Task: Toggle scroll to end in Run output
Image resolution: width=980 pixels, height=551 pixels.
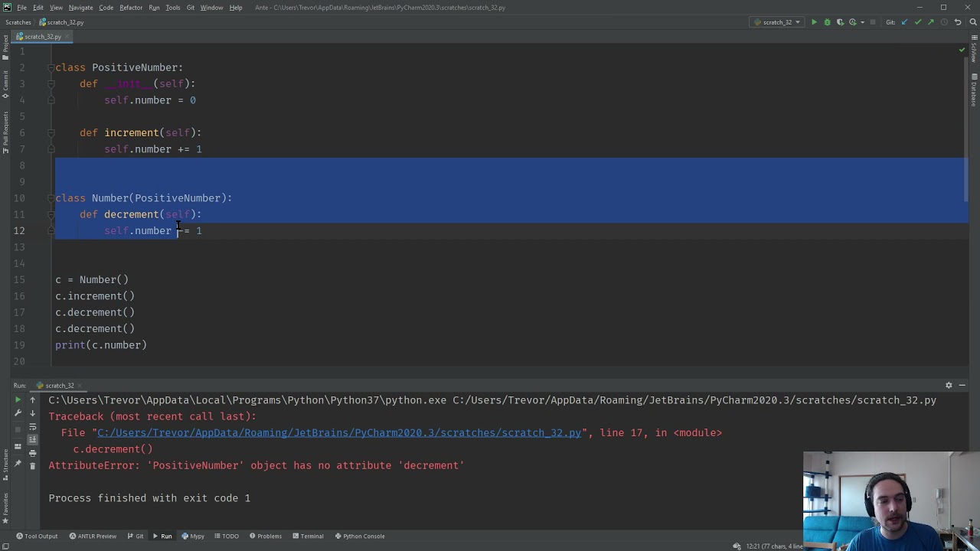Action: [32, 439]
